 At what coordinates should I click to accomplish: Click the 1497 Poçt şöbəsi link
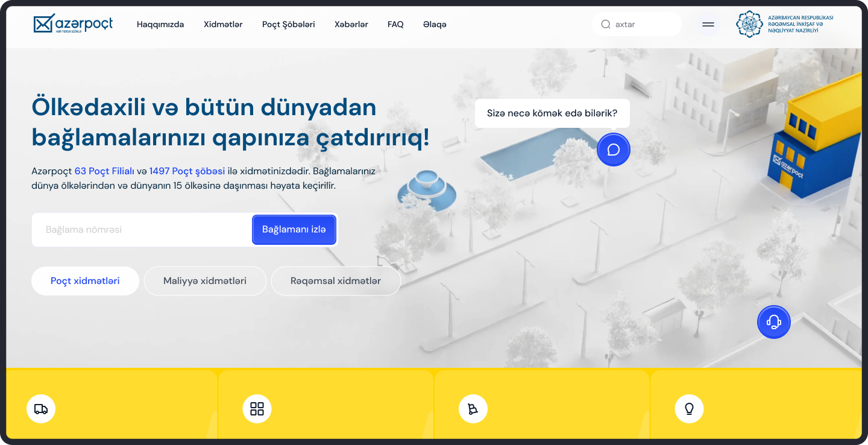coord(187,171)
